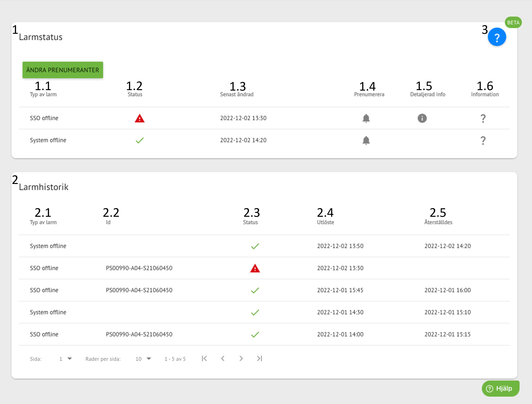Screen dimensions: 532x404
Task: Jump to the last page of history
Action: (259, 359)
